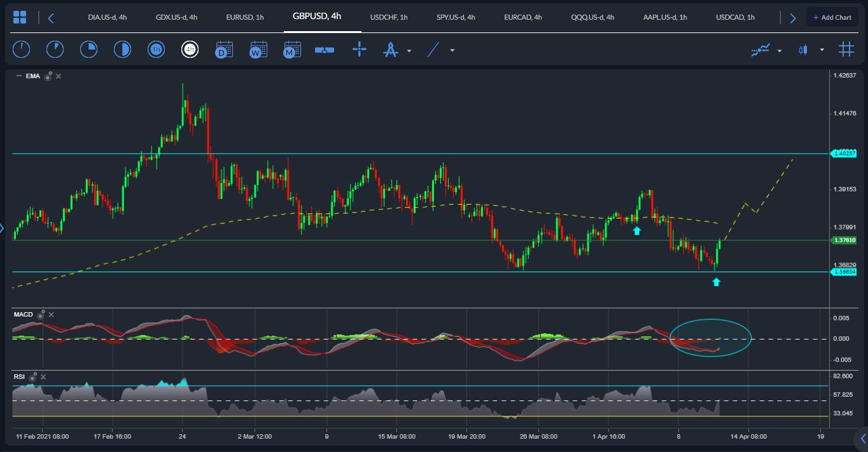Open EMA indicator settings gear
Image resolution: width=868 pixels, height=452 pixels.
click(48, 76)
